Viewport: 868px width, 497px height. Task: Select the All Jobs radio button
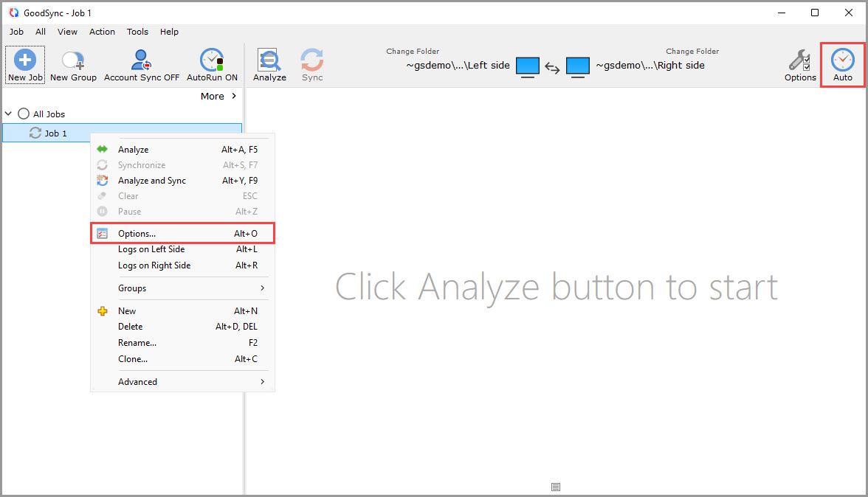coord(23,114)
